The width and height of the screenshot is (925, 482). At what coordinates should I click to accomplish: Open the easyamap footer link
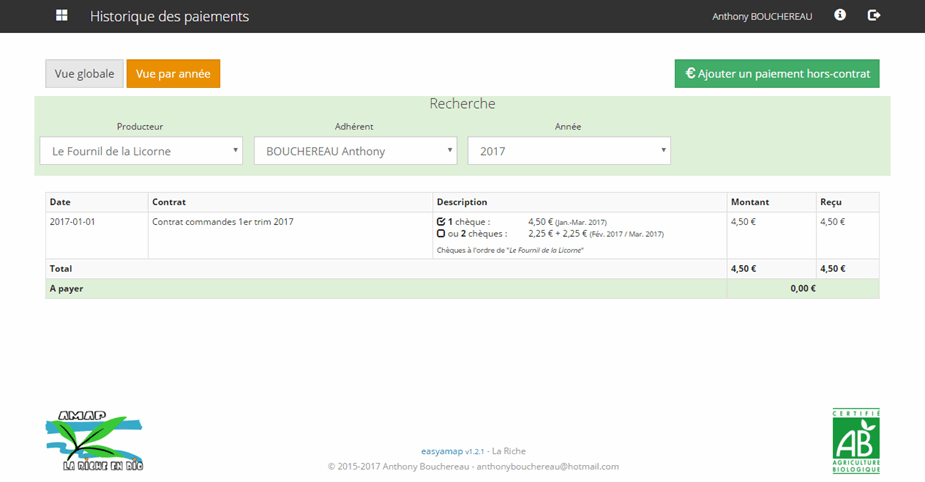(442, 451)
